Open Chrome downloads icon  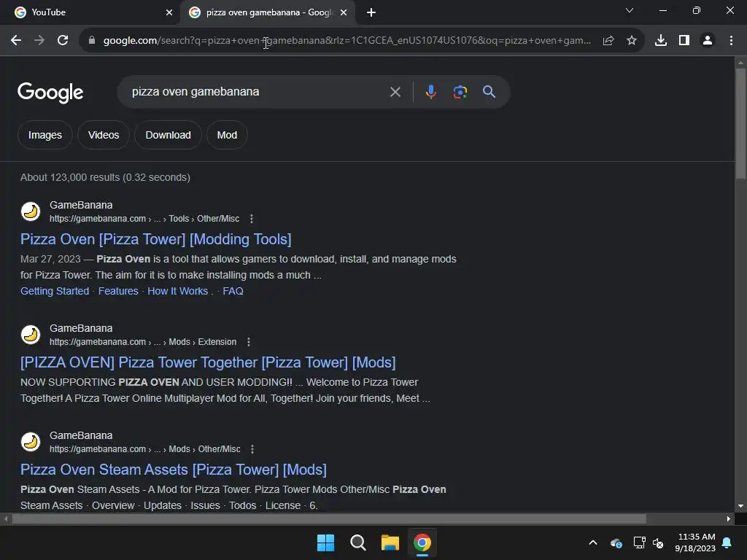coord(661,41)
